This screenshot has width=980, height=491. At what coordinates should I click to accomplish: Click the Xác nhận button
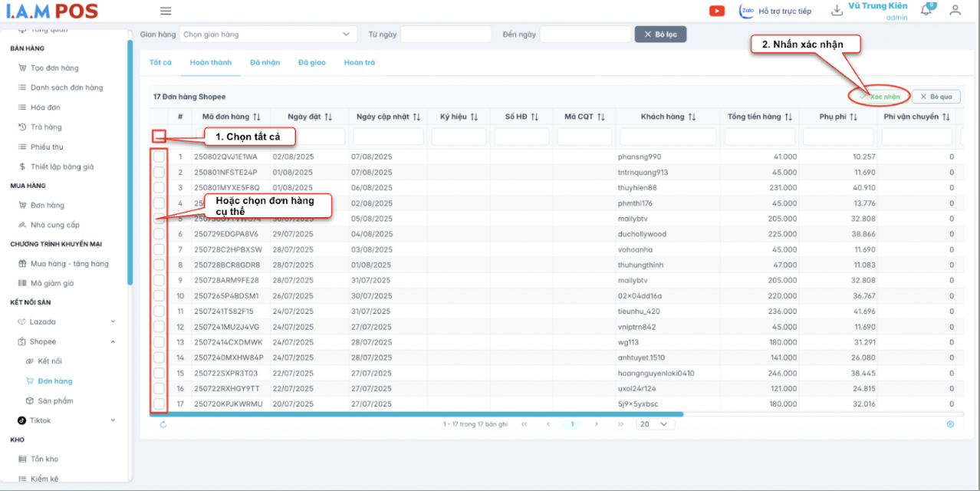(x=880, y=97)
